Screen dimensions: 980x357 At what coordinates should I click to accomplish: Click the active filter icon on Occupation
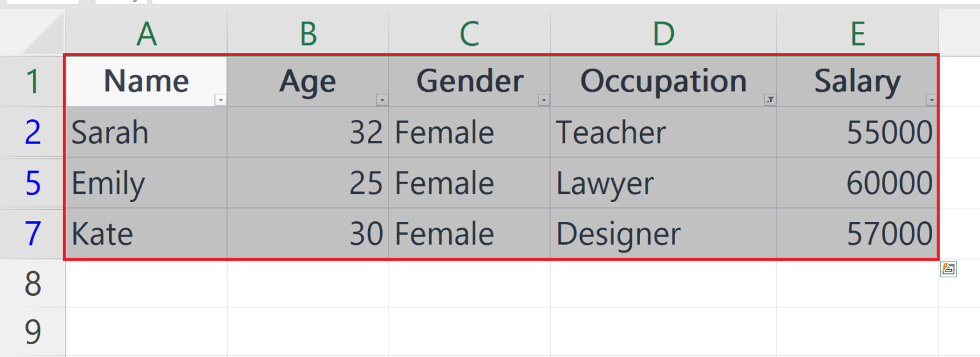(x=770, y=100)
